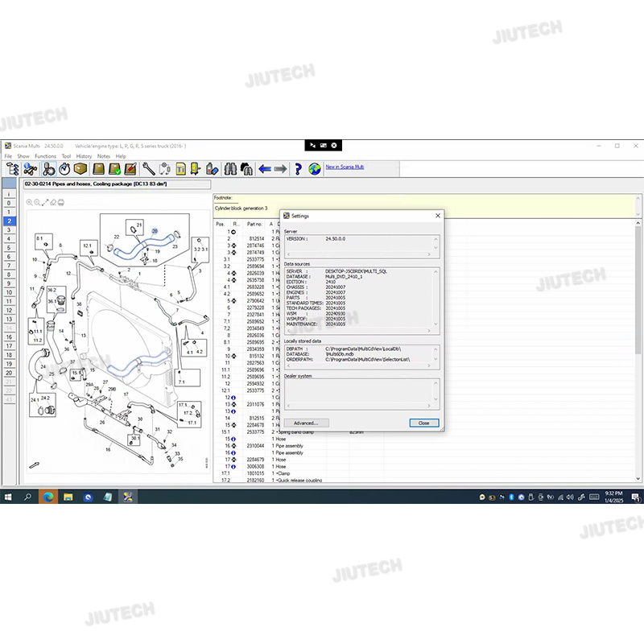Click the globe icon in toolbar
Viewport: 644px width, 644px height.
[x=314, y=169]
